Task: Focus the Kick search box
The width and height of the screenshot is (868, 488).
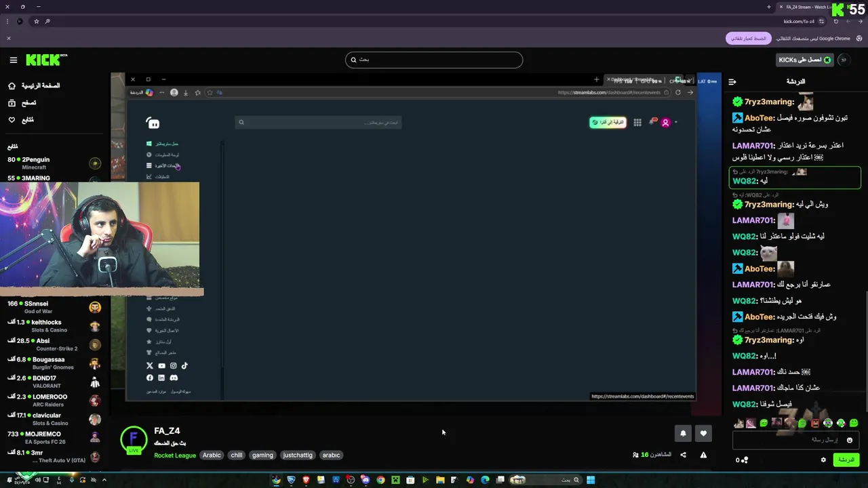Action: [434, 60]
